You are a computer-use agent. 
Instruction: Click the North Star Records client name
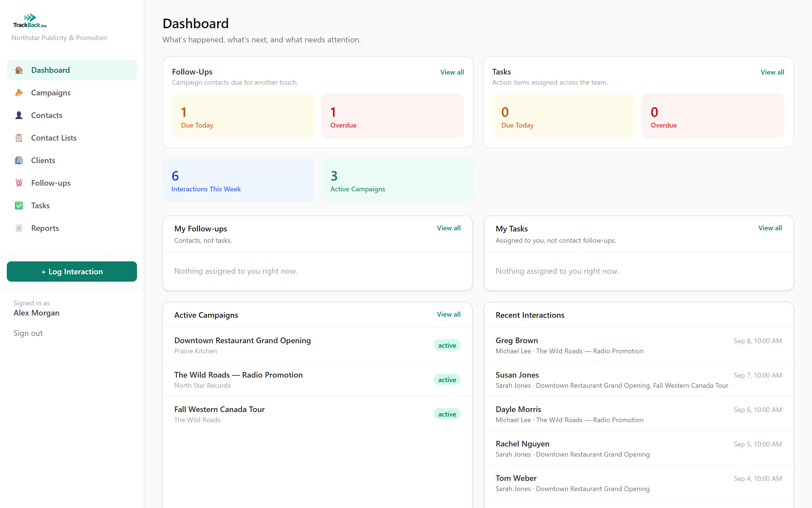pos(202,385)
